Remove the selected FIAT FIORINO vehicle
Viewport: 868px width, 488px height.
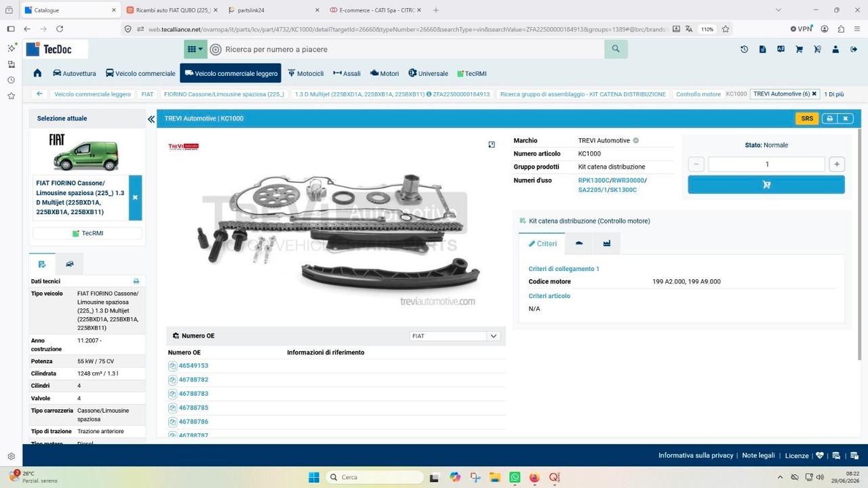(x=135, y=197)
